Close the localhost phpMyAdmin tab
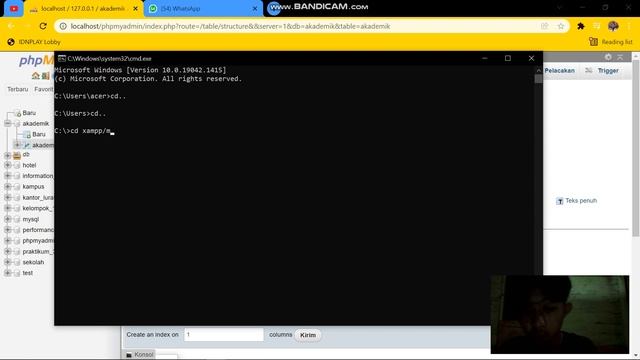This screenshot has height=360, width=640. pyautogui.click(x=136, y=9)
